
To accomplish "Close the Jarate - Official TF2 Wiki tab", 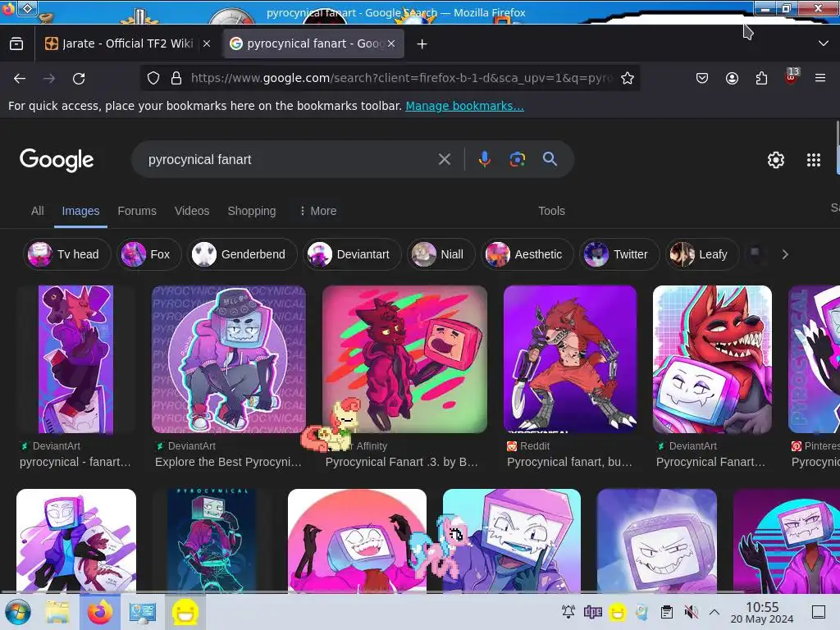I will point(207,44).
